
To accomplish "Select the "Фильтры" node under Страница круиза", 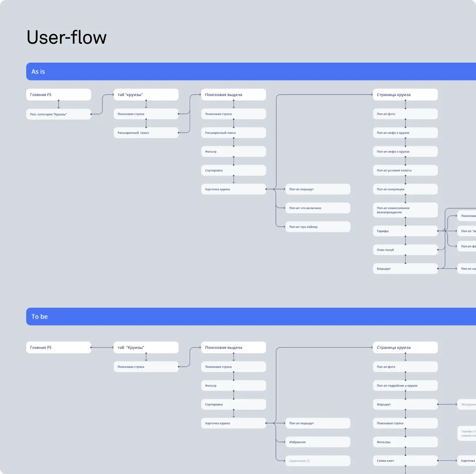I will [x=405, y=442].
